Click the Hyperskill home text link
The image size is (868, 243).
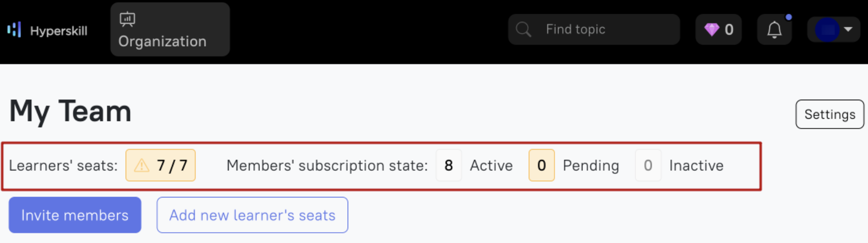point(58,31)
